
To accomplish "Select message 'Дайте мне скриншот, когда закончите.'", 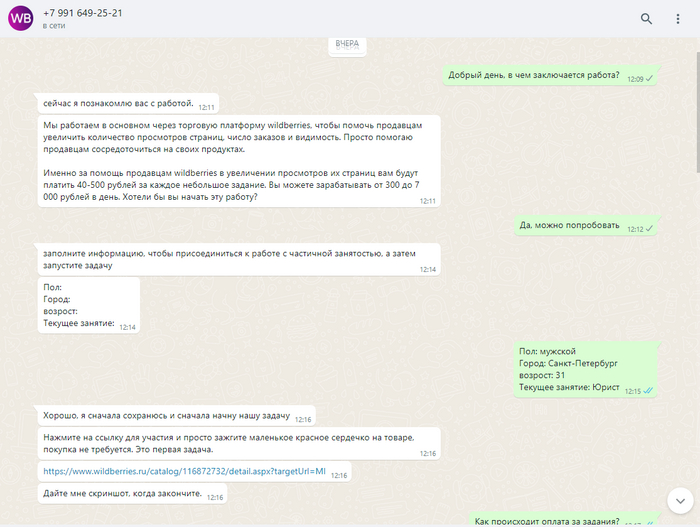I will click(133, 494).
